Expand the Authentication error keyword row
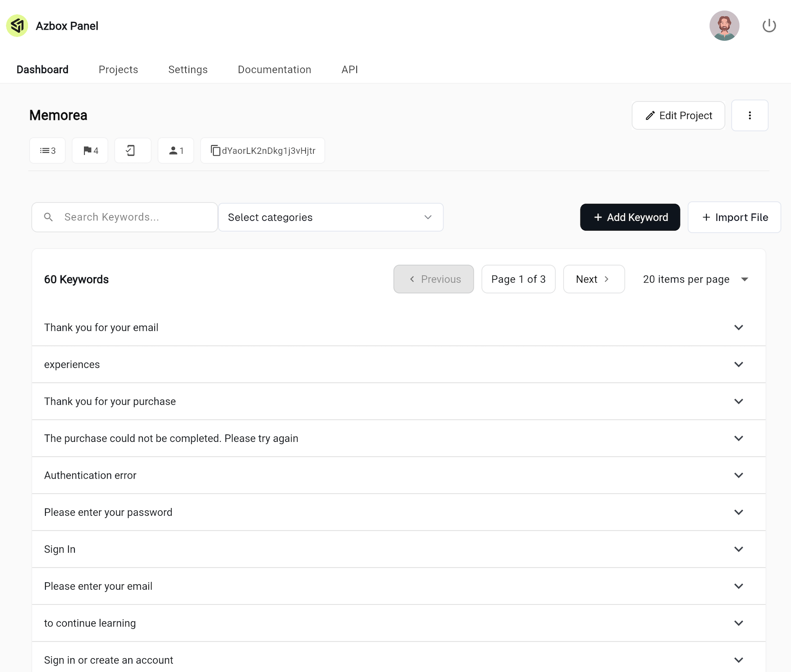 click(739, 475)
